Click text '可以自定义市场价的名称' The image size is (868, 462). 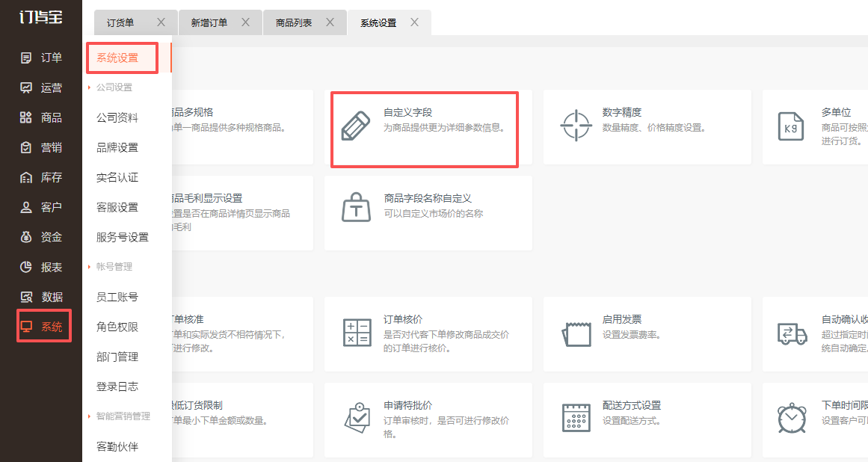434,214
